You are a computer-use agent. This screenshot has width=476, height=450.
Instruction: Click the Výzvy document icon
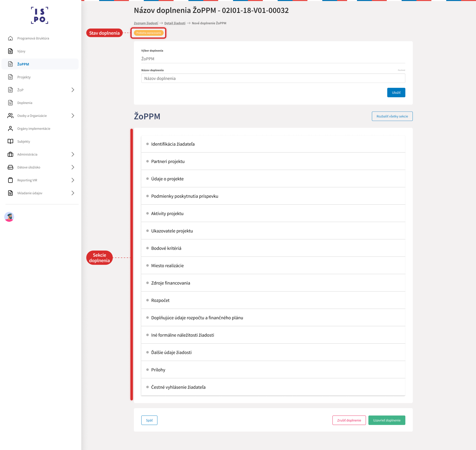(10, 51)
